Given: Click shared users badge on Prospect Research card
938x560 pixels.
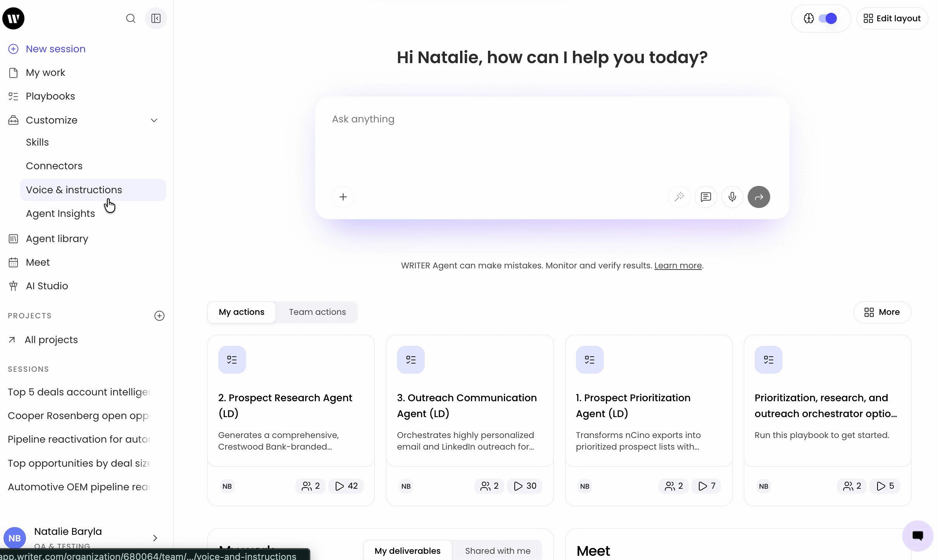Looking at the screenshot, I should (310, 486).
